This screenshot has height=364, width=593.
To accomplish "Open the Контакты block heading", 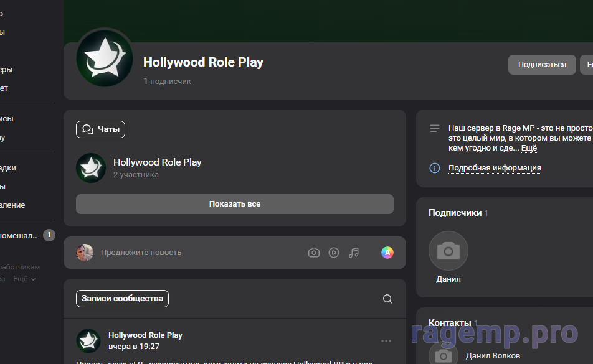I will 450,323.
